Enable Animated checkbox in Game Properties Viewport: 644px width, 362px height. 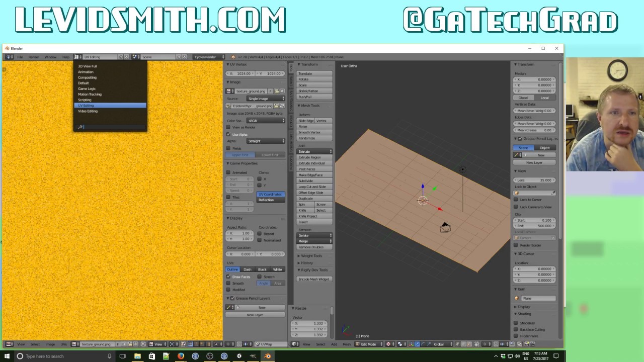228,172
